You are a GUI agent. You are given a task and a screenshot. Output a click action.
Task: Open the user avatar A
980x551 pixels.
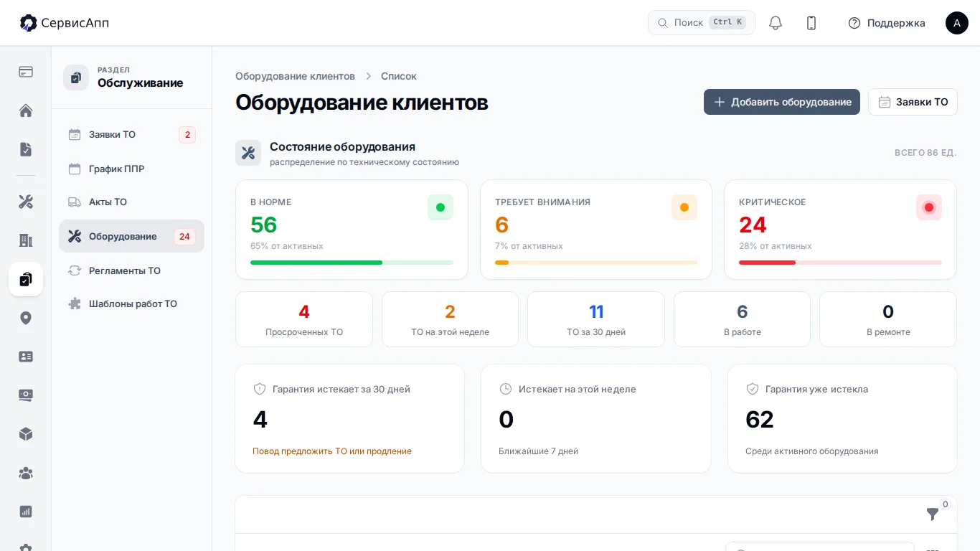tap(957, 23)
